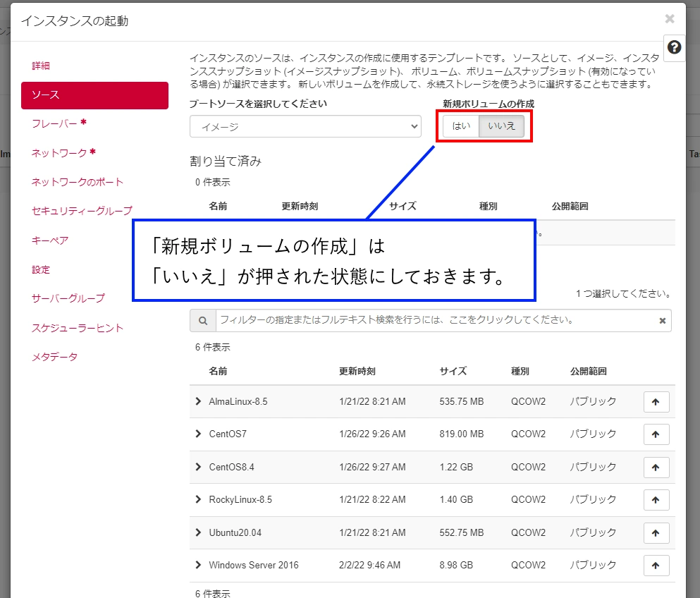Image resolution: width=700 pixels, height=598 pixels.
Task: Click the up-arrow button for AlmaLinux-8.5
Action: click(x=656, y=402)
